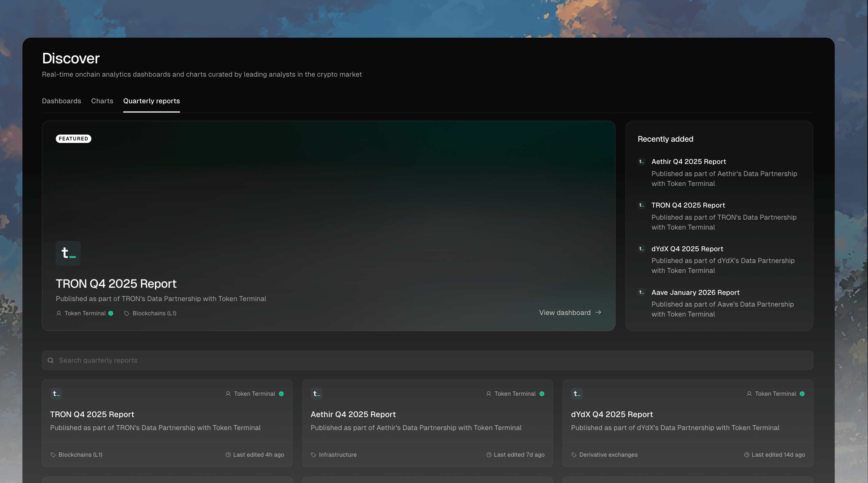868x483 pixels.
Task: Click the arrow icon beside View dashboard
Action: pyautogui.click(x=598, y=312)
